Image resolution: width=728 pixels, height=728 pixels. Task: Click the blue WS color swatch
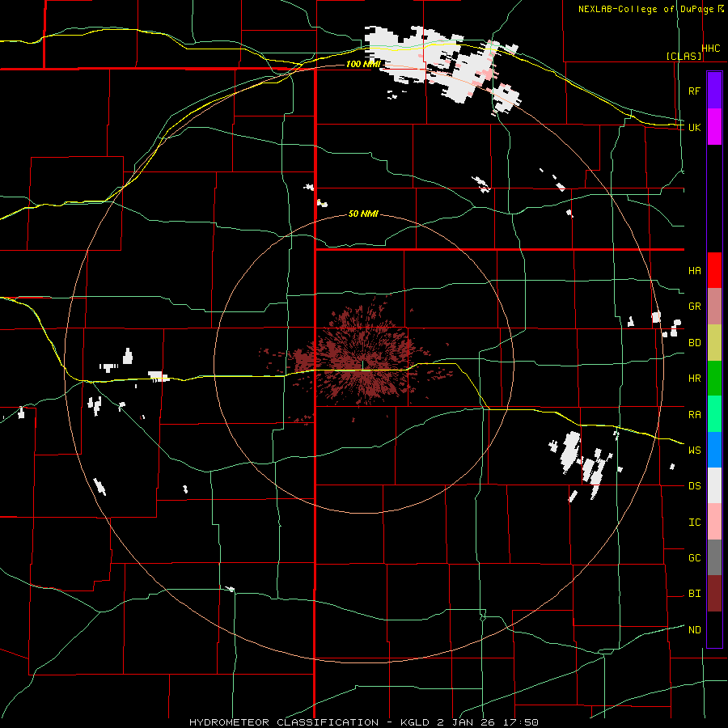[x=714, y=450]
